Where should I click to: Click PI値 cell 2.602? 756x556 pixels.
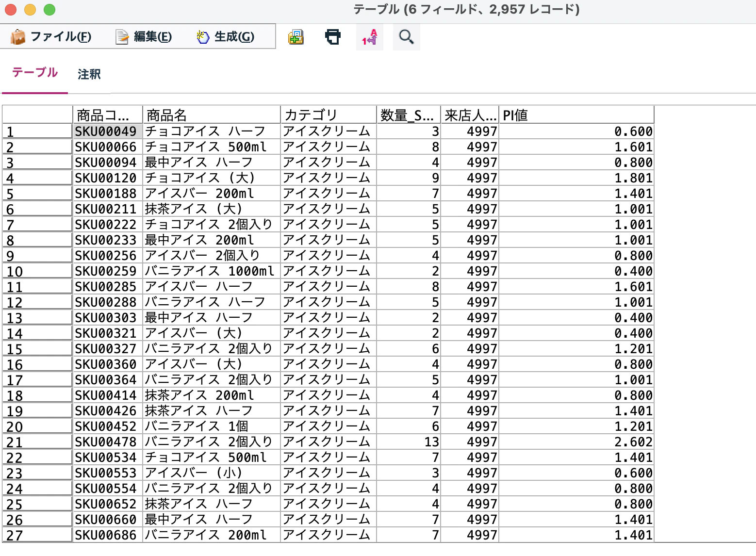[x=576, y=442]
